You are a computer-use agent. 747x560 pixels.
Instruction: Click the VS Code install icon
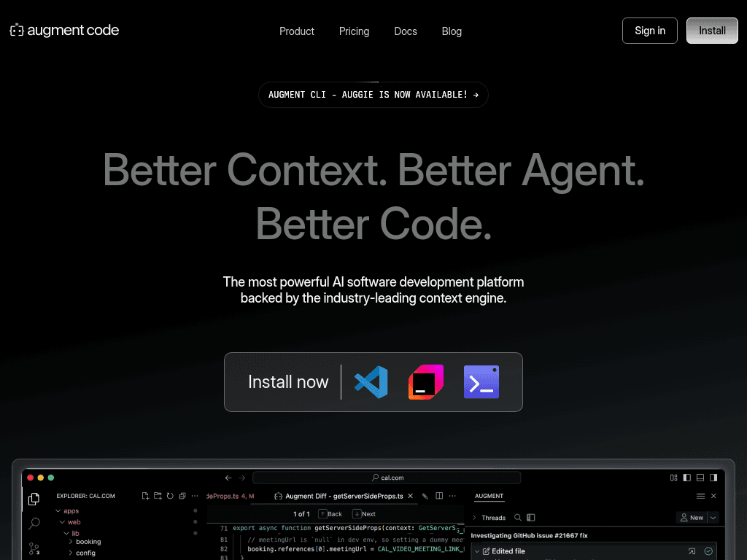371,382
